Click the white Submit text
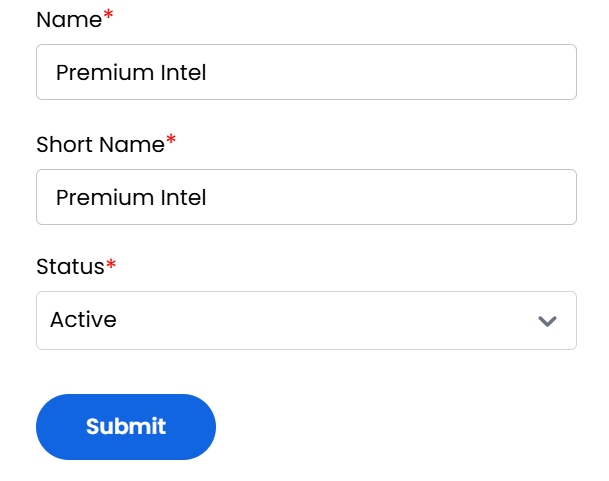Image resolution: width=609 pixels, height=481 pixels. point(126,426)
